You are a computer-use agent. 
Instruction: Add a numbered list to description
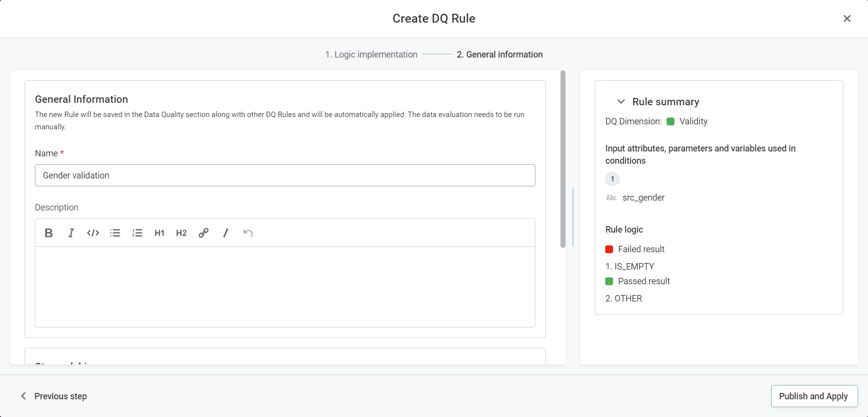click(137, 233)
